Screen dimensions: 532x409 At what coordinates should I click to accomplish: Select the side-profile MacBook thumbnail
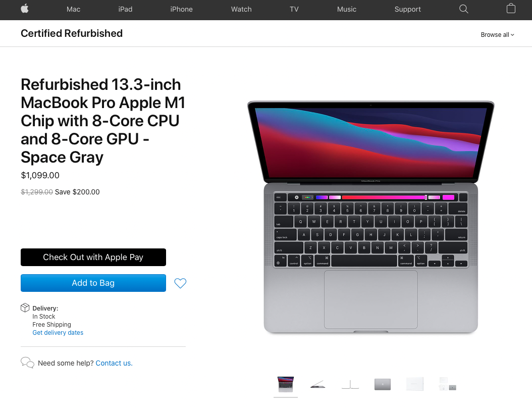point(318,385)
